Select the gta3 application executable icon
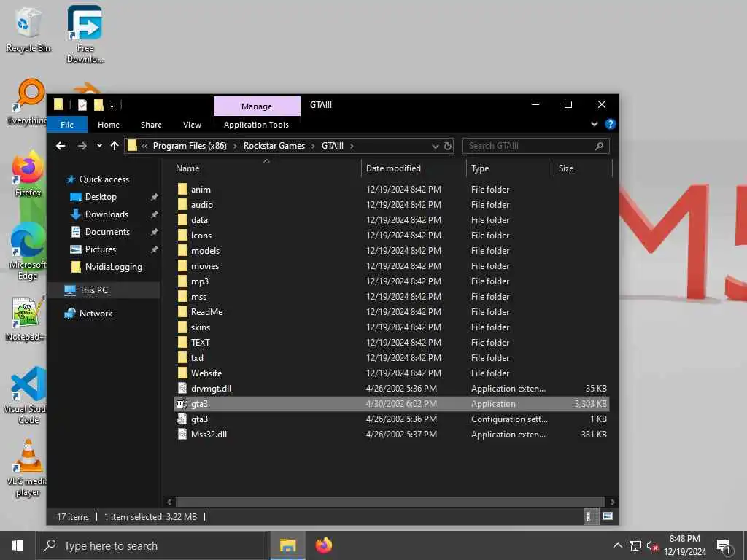This screenshot has height=560, width=747. tap(182, 404)
